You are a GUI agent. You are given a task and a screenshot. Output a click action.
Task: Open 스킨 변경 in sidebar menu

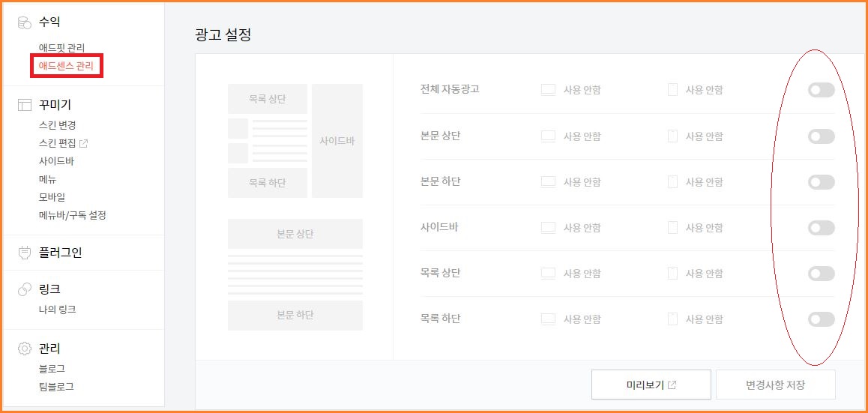[x=57, y=126]
